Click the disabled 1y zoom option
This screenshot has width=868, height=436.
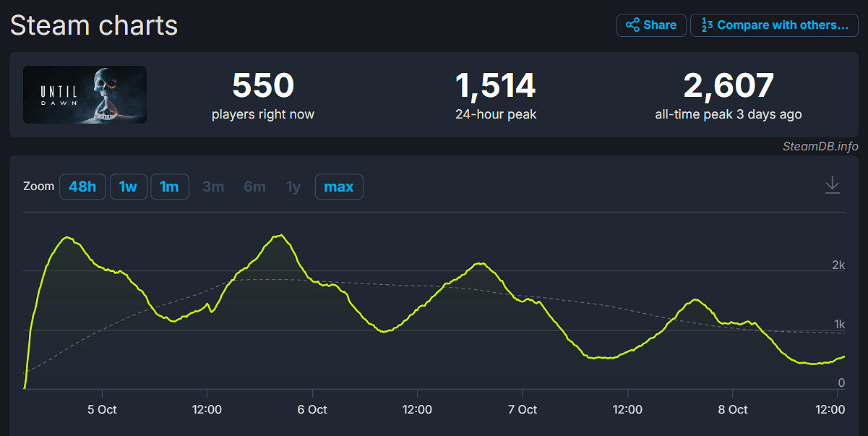coord(293,187)
